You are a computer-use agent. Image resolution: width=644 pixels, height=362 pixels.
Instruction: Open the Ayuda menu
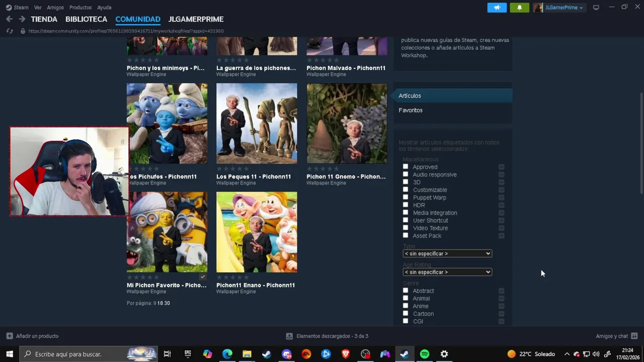[x=104, y=8]
